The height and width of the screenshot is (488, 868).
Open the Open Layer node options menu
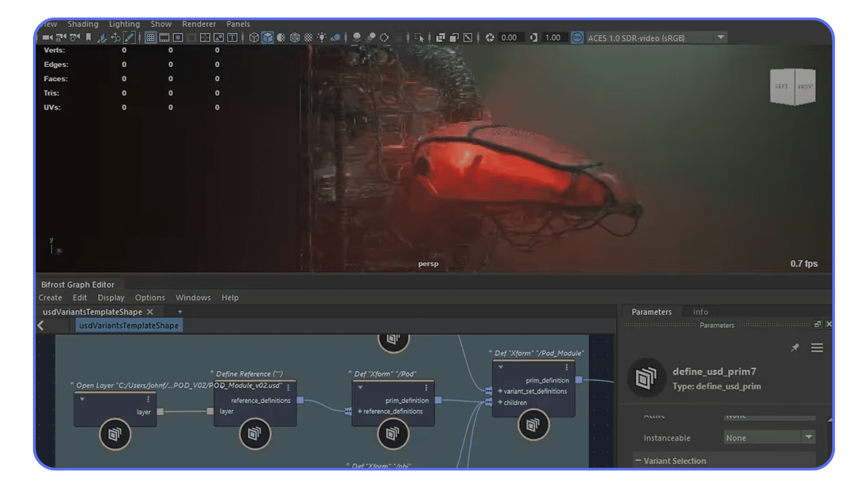148,399
